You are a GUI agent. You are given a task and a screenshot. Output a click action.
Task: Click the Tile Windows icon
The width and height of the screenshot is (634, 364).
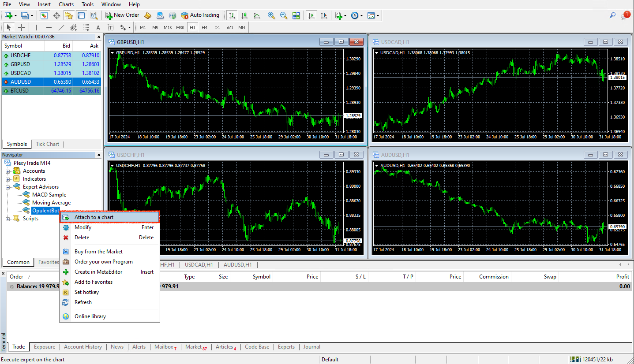coord(296,15)
